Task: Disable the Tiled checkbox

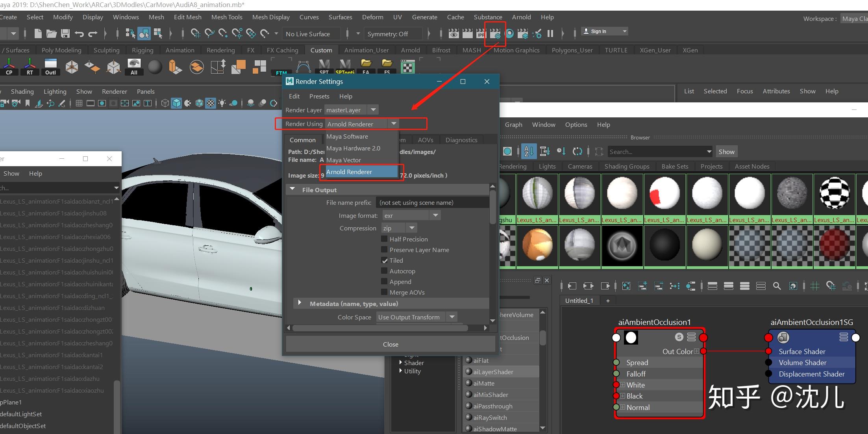Action: 385,260
